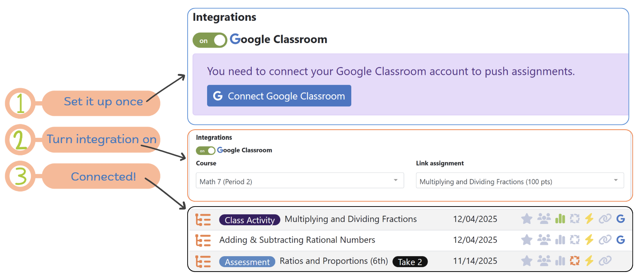Open the Course dropdown showing Math 7 (Period 2)
The height and width of the screenshot is (274, 644).
tap(300, 180)
